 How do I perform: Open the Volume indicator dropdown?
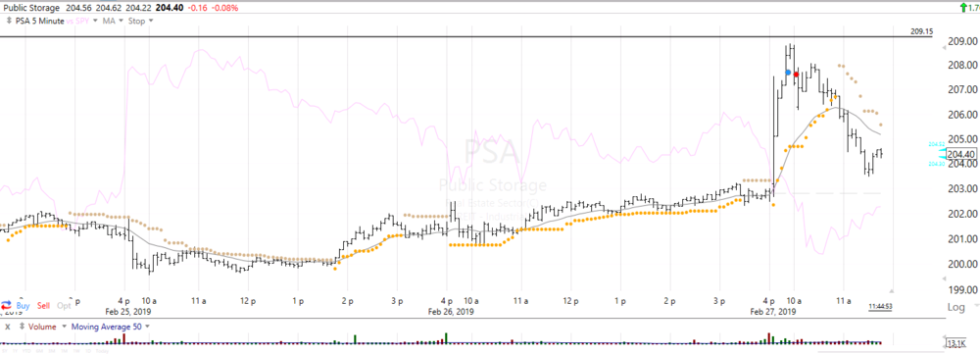tap(64, 327)
